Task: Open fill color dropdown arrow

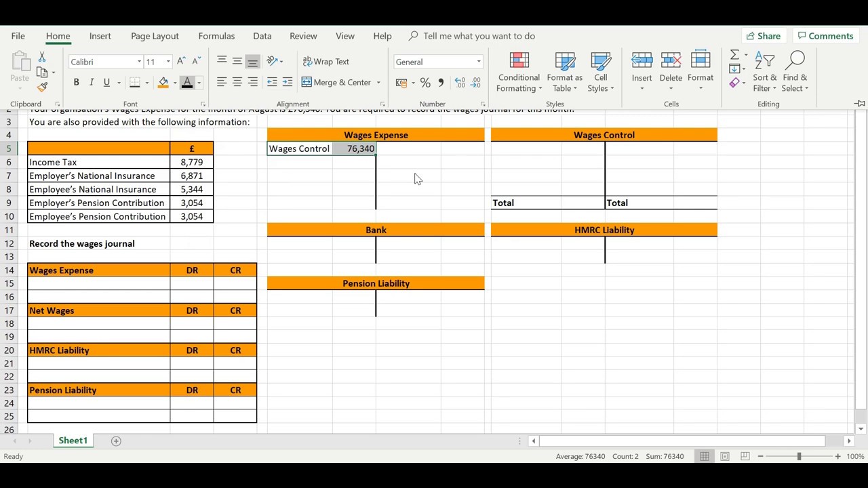Action: (175, 83)
